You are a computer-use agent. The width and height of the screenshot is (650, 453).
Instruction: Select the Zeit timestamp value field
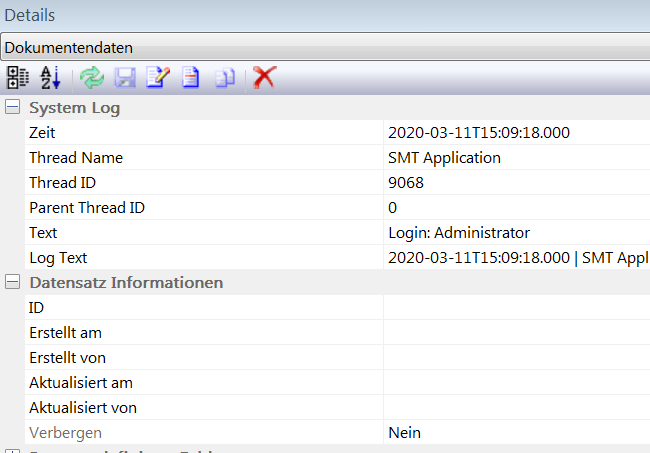[x=515, y=133]
